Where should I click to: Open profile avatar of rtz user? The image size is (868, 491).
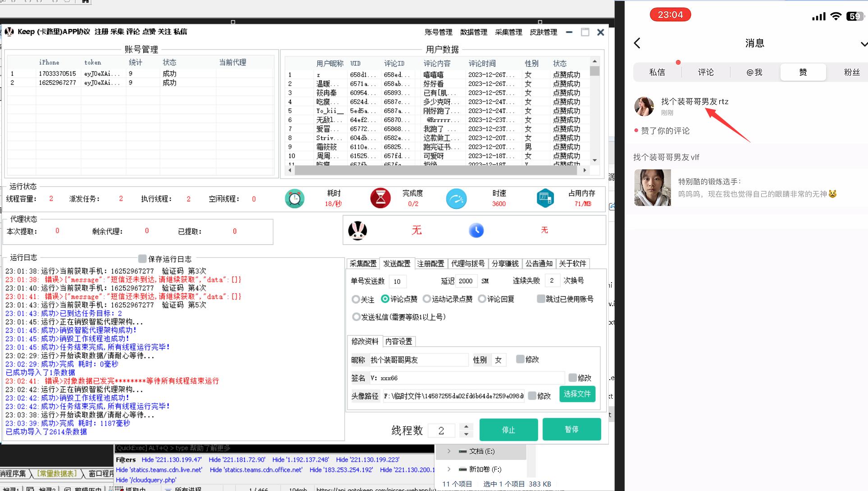tap(644, 106)
